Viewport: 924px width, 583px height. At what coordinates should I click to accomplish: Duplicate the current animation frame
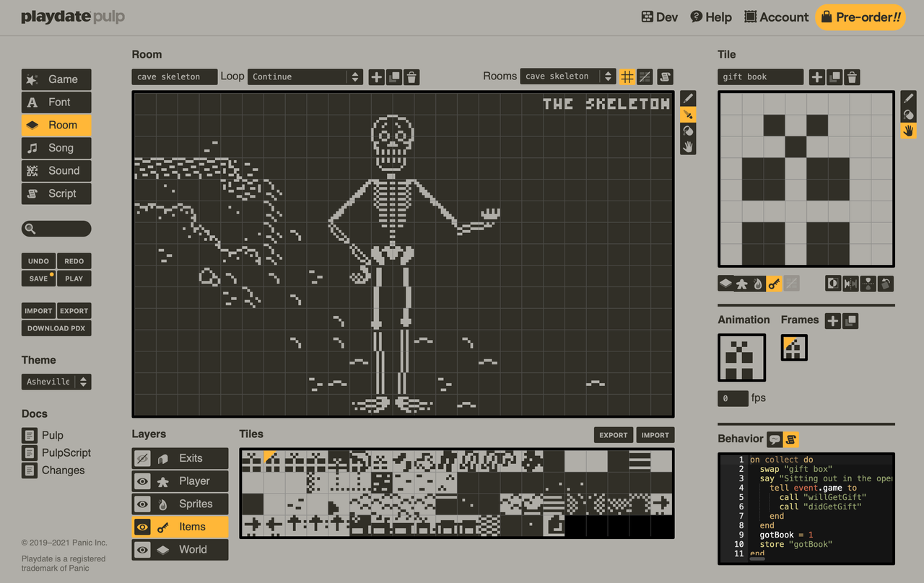850,321
